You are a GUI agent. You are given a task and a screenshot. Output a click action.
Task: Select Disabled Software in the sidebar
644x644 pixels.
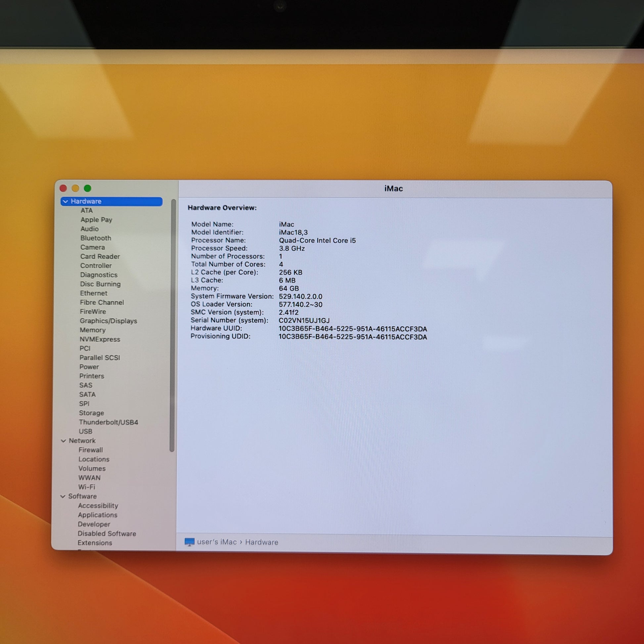coord(107,533)
